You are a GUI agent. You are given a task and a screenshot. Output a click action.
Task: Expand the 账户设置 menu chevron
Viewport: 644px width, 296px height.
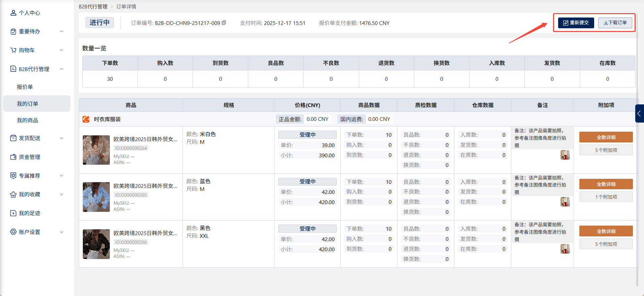(62, 232)
